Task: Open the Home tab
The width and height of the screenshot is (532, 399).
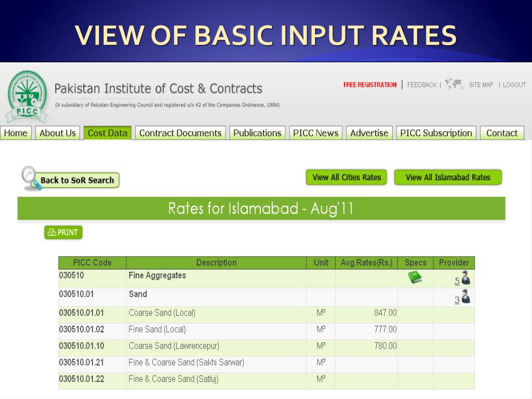Action: click(16, 133)
